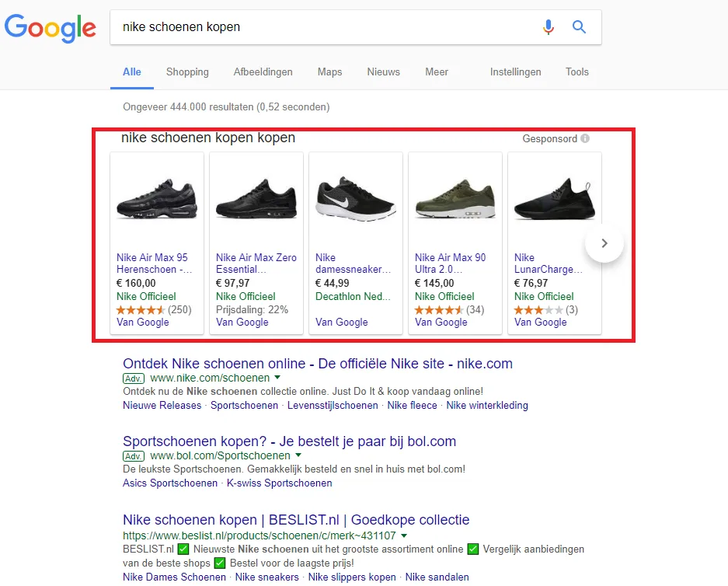Open Nike Air Max 95 Herenschoen link
Viewport: 728px width, 586px height.
pos(154,263)
